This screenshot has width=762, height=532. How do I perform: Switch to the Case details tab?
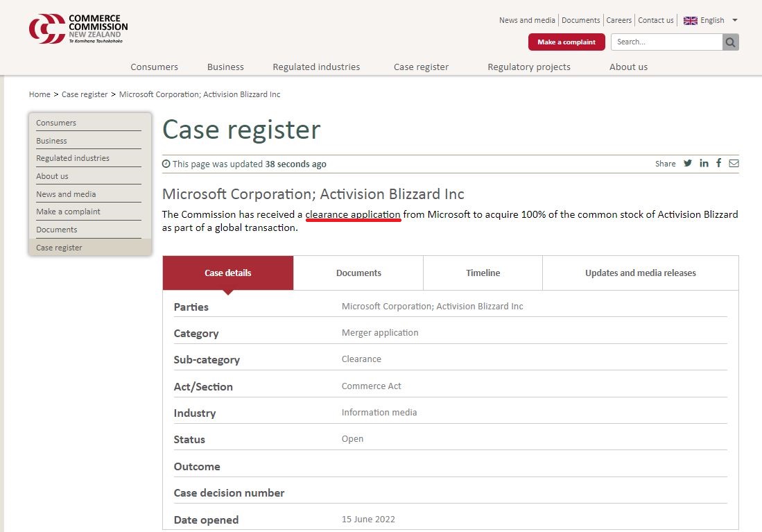pos(228,273)
